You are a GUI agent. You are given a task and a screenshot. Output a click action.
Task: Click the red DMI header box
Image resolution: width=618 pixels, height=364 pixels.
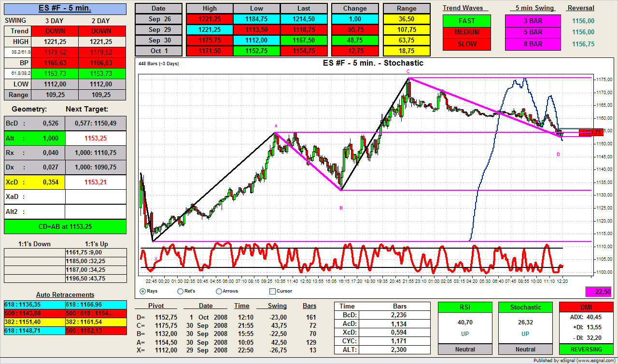coord(586,307)
